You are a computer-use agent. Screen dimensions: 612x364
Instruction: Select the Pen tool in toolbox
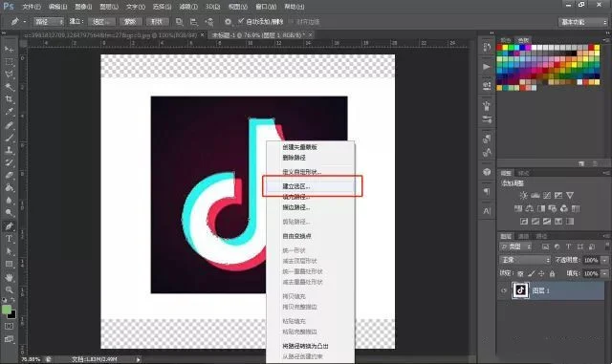coord(9,225)
